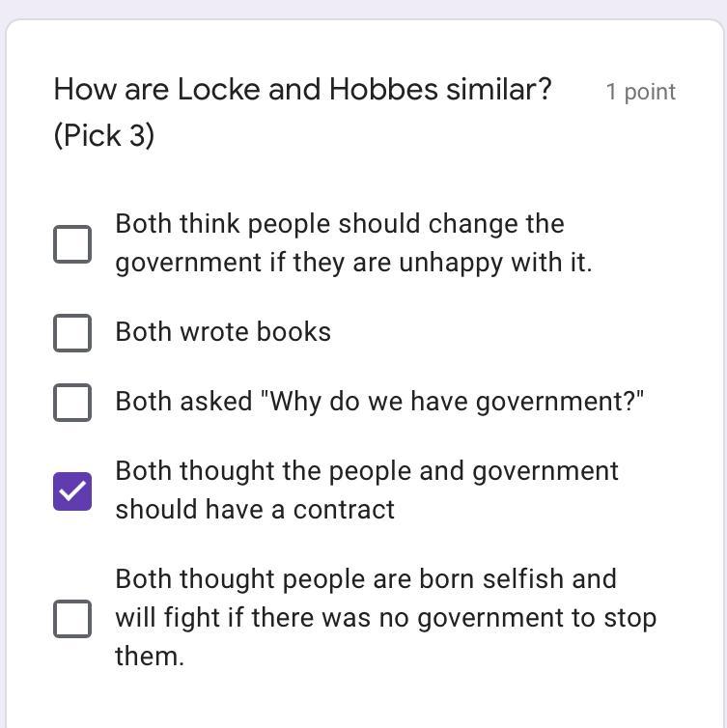The height and width of the screenshot is (728, 727).
Task: Click the "1 point" score label
Action: (x=640, y=93)
